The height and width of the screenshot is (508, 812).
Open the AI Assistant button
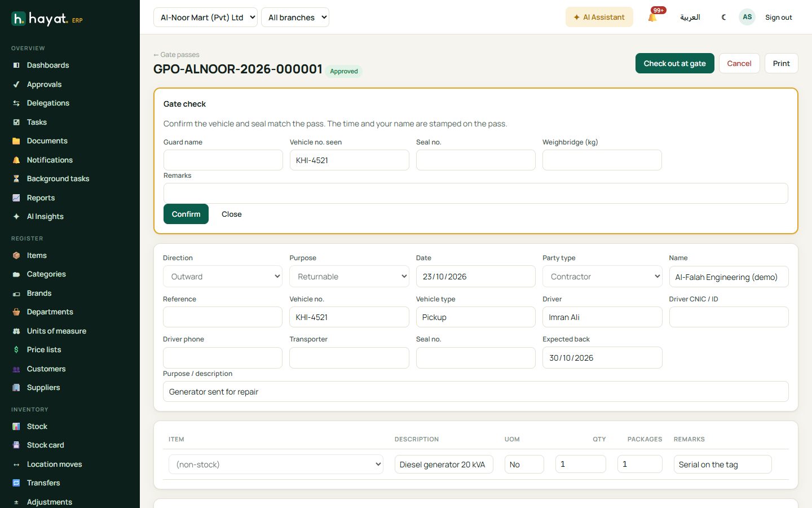[599, 17]
